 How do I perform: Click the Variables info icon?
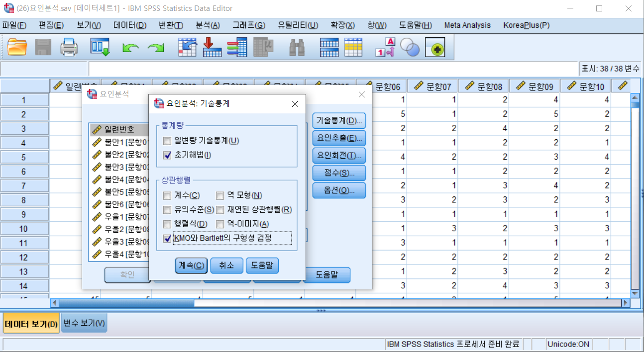tap(237, 47)
